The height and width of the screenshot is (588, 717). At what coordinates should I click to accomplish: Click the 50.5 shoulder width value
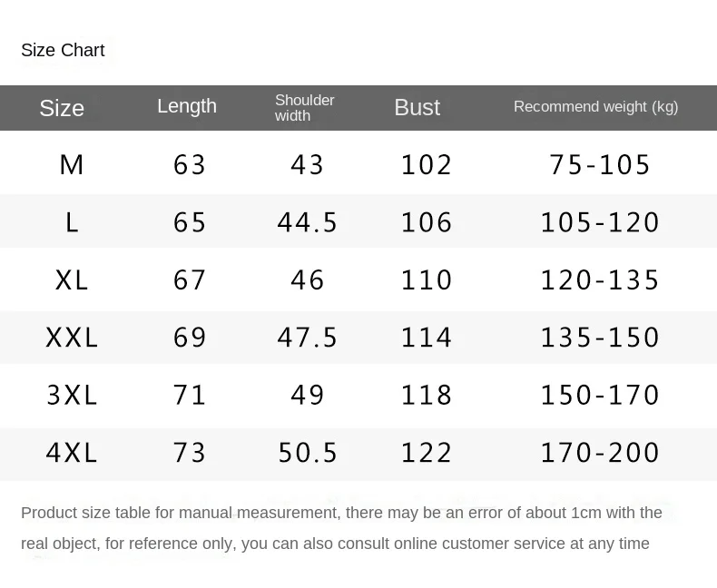click(308, 452)
